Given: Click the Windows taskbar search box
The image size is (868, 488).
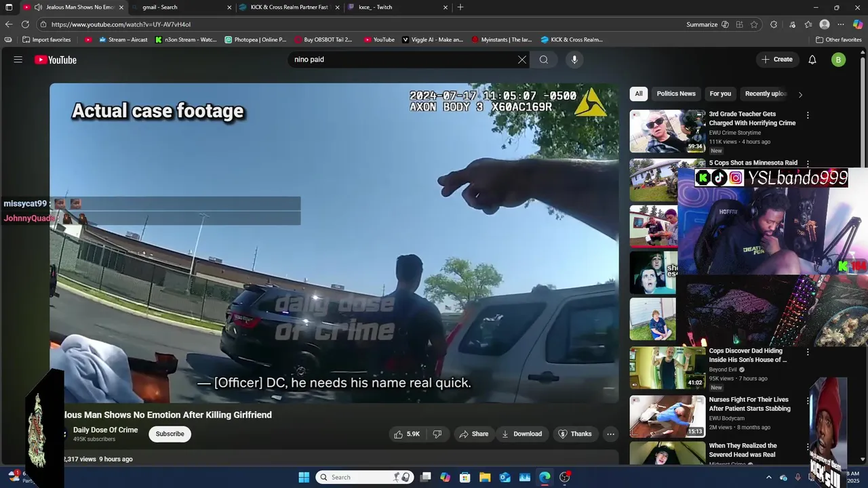Looking at the screenshot, I should 365,477.
